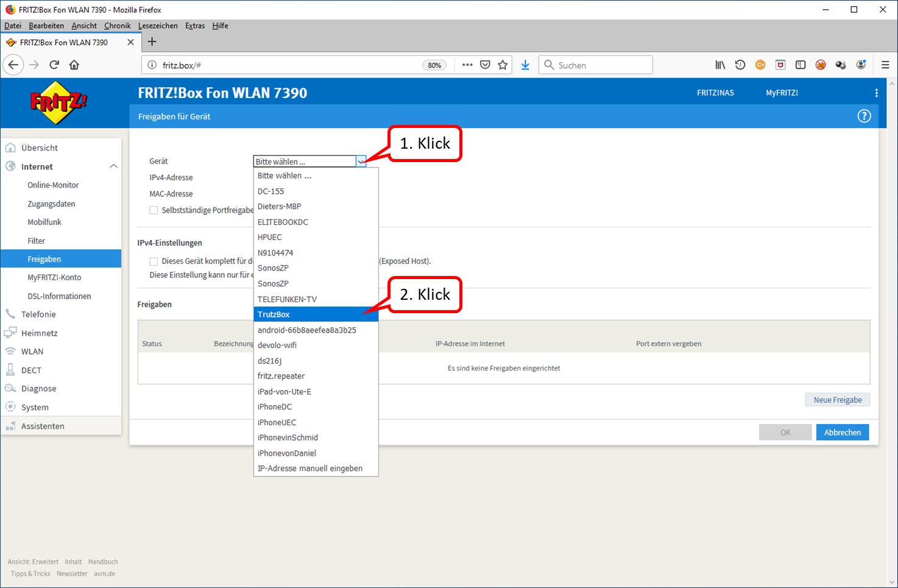Open the Chronik menu
Image resolution: width=898 pixels, height=588 pixels.
tap(117, 26)
